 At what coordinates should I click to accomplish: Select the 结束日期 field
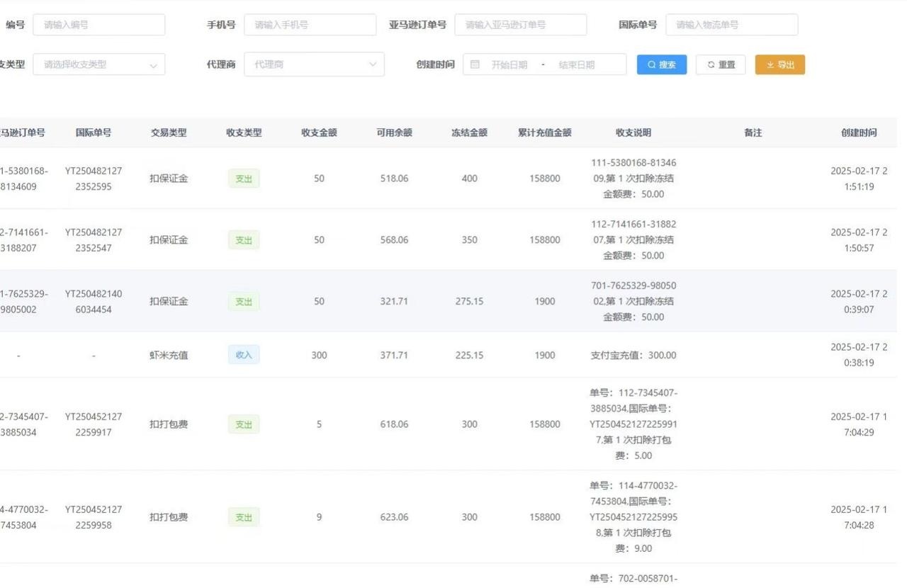pos(577,64)
